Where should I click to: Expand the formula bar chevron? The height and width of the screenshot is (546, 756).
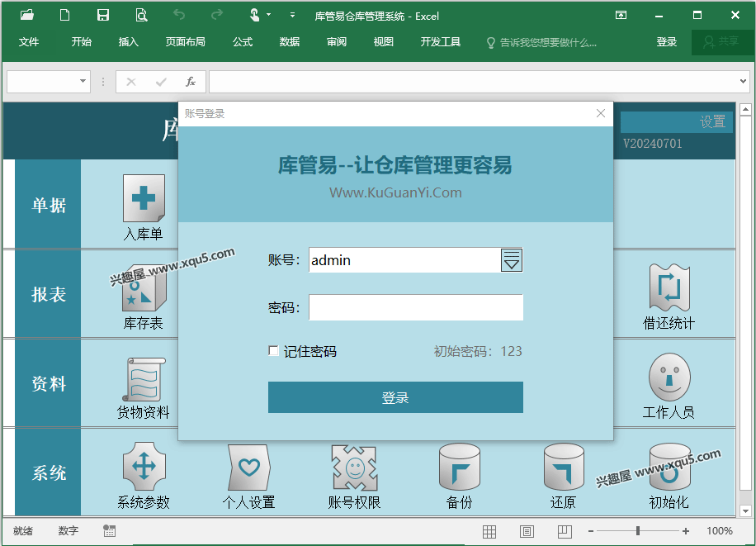click(743, 81)
